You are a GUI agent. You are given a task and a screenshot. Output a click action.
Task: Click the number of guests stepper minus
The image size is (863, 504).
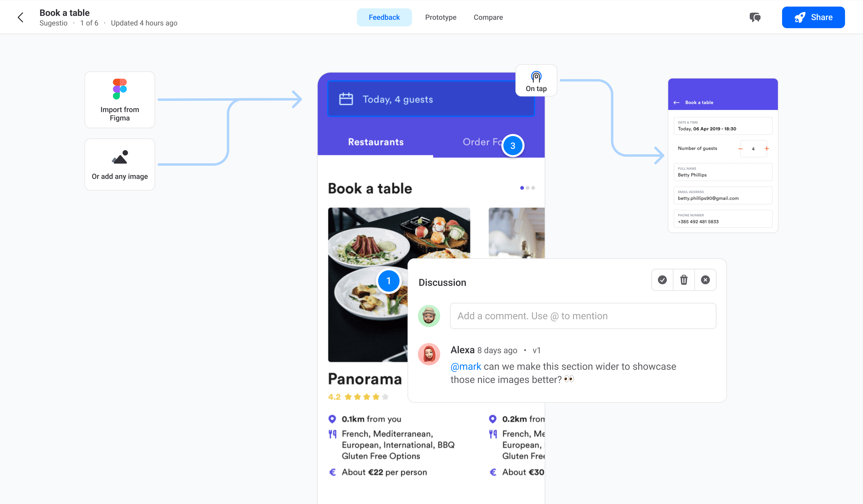tap(740, 149)
